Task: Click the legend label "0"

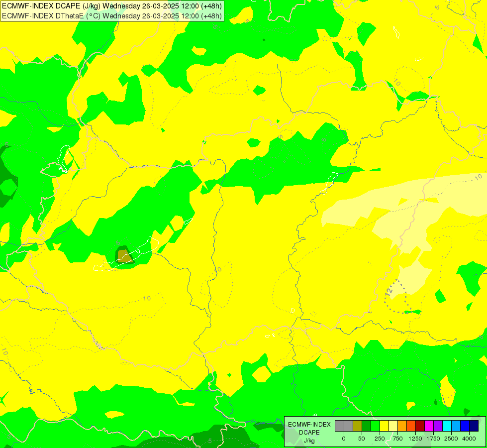Action: (344, 439)
